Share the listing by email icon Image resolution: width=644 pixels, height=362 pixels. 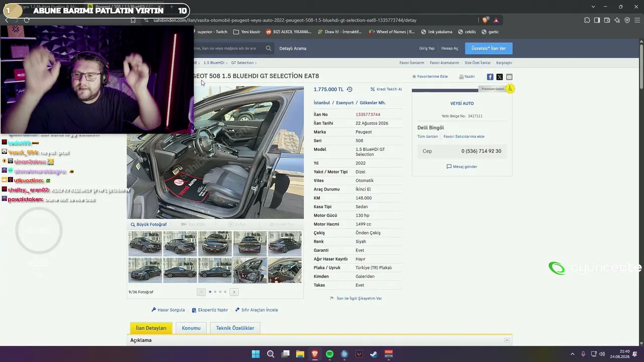tap(509, 77)
